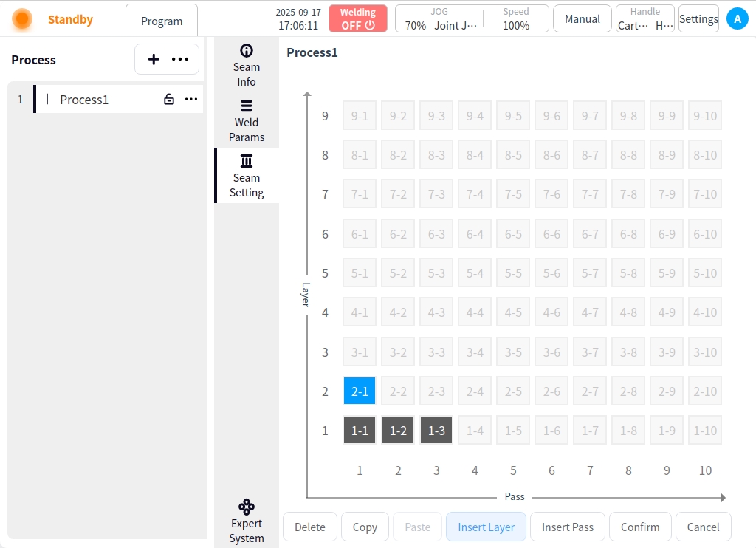This screenshot has width=756, height=548.
Task: Click the Insert Pass button
Action: 567,527
